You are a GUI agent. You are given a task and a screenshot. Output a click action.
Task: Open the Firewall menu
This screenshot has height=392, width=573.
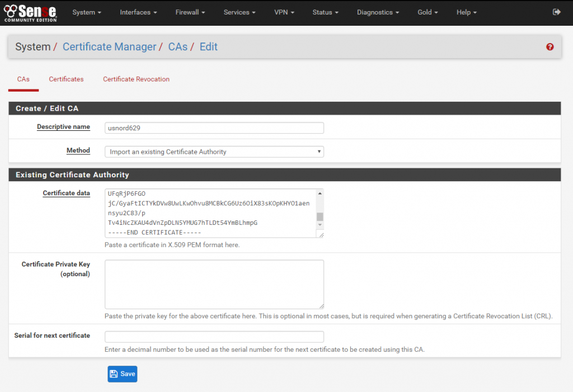tap(190, 12)
